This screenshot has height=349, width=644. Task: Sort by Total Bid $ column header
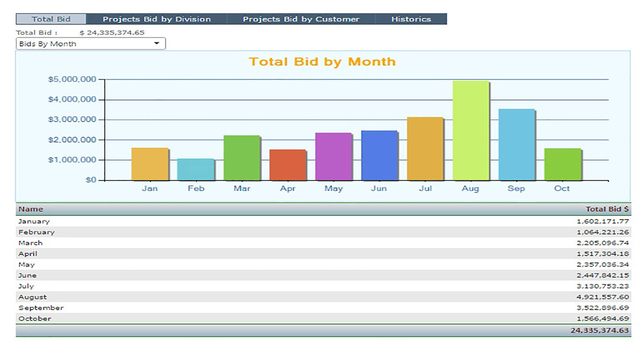(607, 209)
